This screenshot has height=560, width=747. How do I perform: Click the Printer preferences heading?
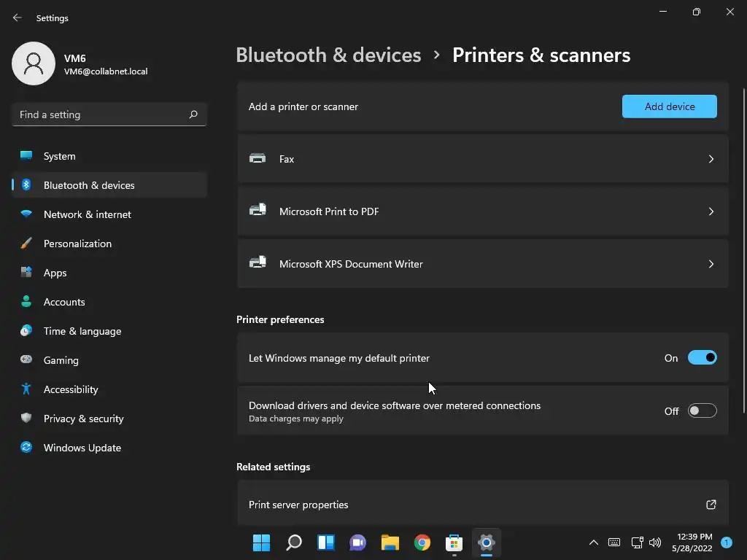[x=280, y=319]
